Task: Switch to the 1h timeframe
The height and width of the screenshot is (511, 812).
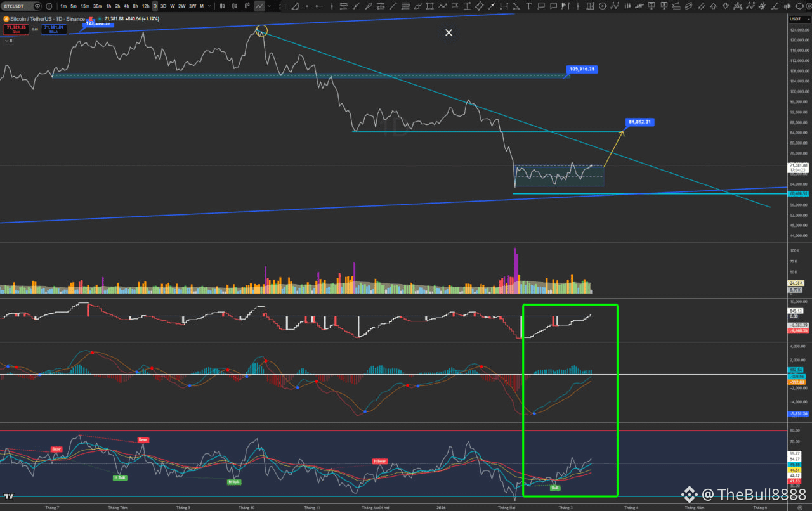Action: pos(108,6)
